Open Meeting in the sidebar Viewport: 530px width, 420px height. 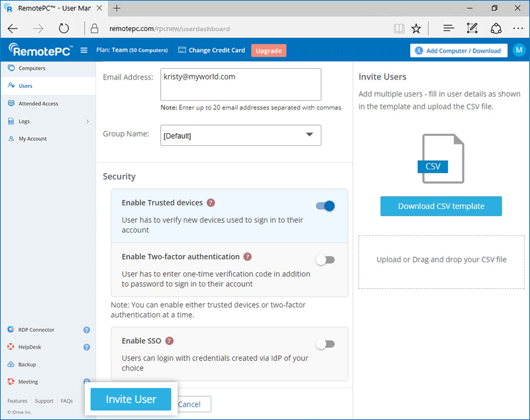click(28, 382)
